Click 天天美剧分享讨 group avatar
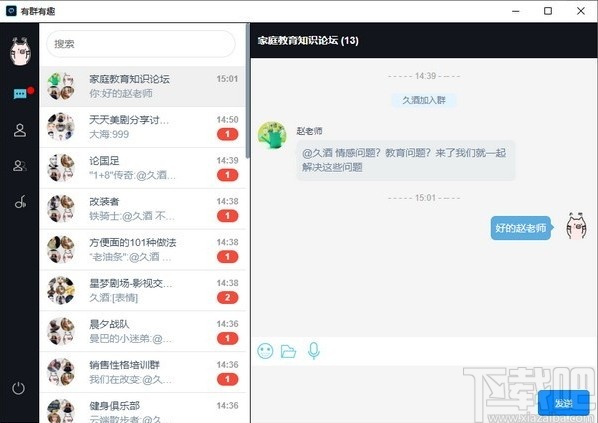Screen dimensions: 598x423 (61, 127)
